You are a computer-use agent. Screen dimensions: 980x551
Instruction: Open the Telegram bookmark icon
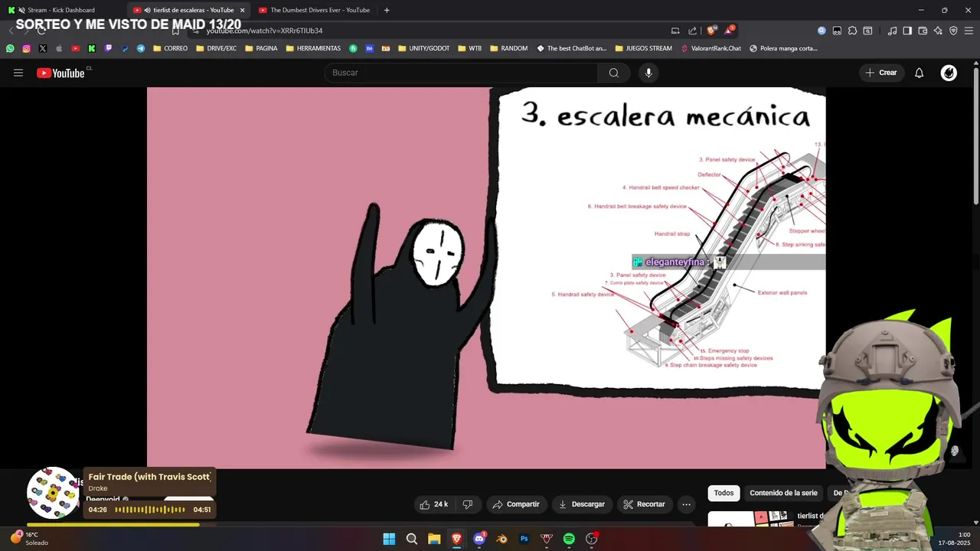pos(141,48)
